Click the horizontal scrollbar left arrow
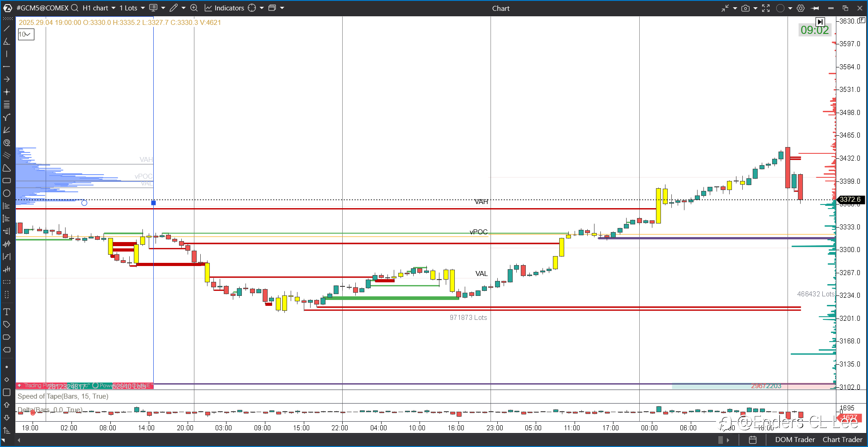Image resolution: width=868 pixels, height=447 pixels. coord(19,440)
